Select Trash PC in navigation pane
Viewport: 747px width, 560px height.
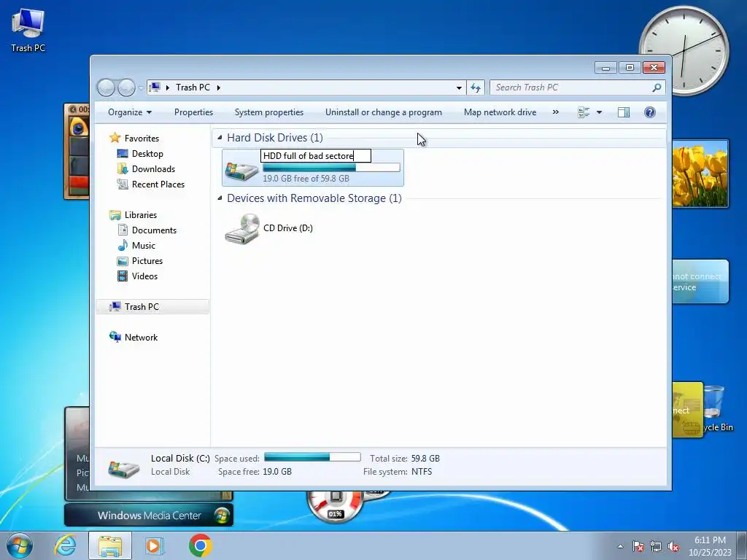coord(152,307)
